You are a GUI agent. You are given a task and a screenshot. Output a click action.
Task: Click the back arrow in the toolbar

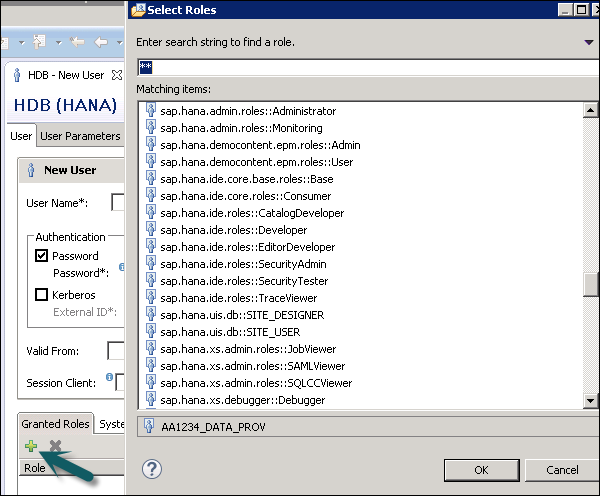coord(77,43)
